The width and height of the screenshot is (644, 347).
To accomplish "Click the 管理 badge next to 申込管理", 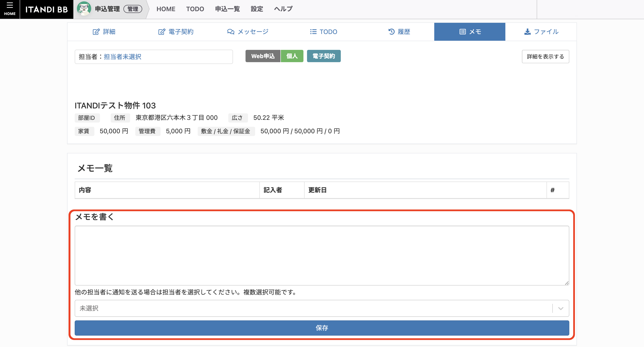I will (x=133, y=9).
